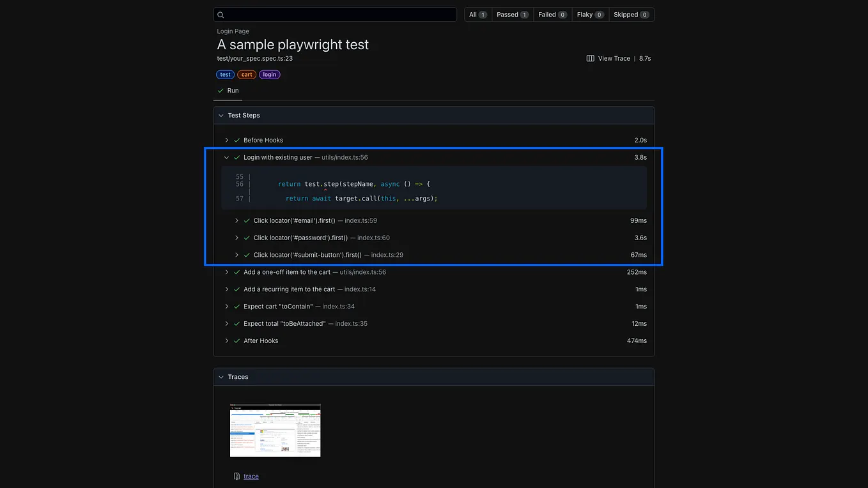This screenshot has height=488, width=868.
Task: Expand the Add a recurring item to the cart step
Action: 227,289
